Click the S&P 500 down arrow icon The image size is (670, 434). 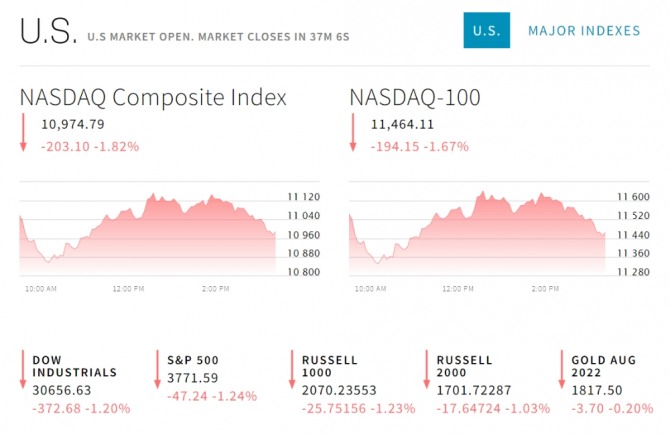pyautogui.click(x=157, y=370)
